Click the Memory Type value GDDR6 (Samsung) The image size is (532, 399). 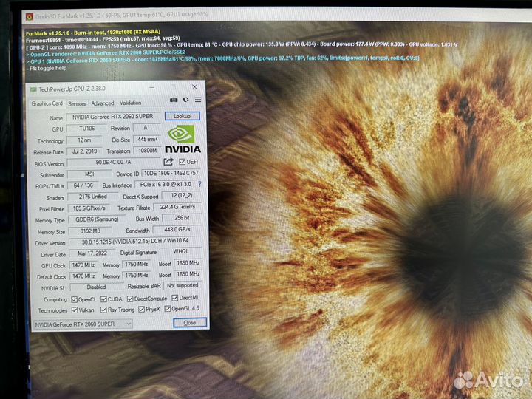(x=97, y=219)
